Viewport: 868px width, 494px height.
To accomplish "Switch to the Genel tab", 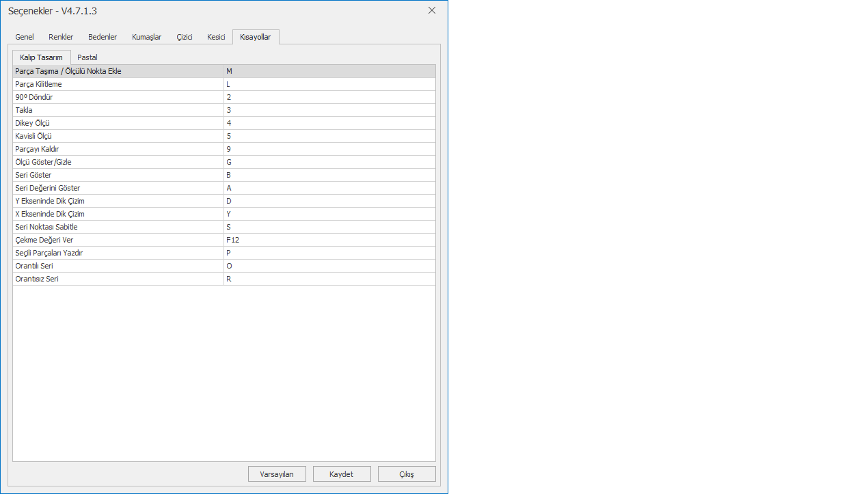I will click(25, 37).
